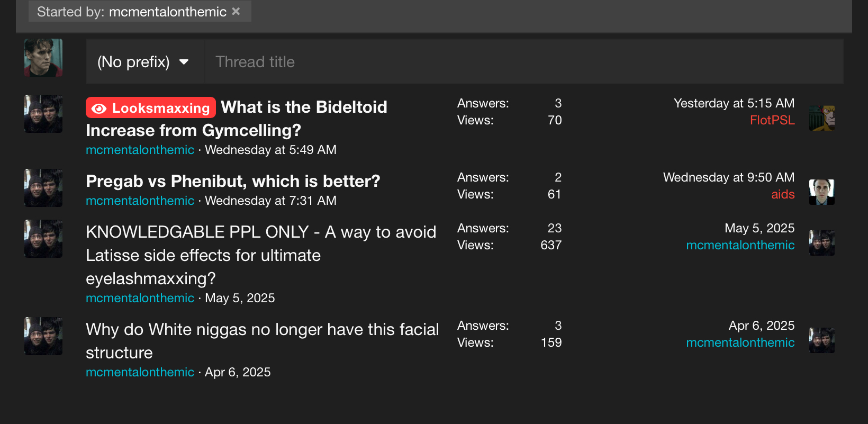Open the (No prefix) dropdown
The height and width of the screenshot is (424, 868).
(x=143, y=62)
